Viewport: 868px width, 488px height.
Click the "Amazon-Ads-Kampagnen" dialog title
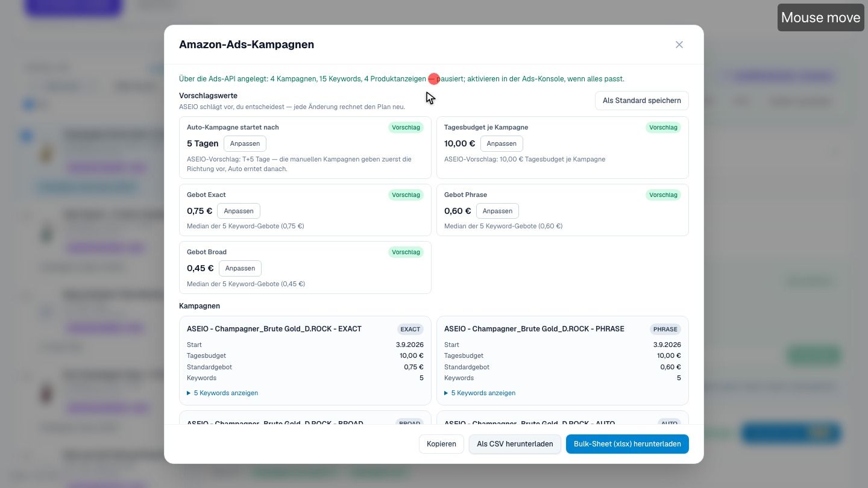(x=247, y=45)
